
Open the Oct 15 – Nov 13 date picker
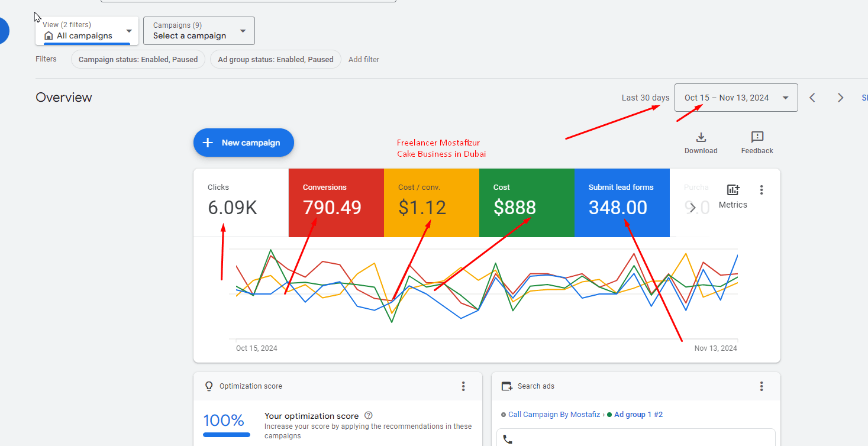click(x=735, y=98)
